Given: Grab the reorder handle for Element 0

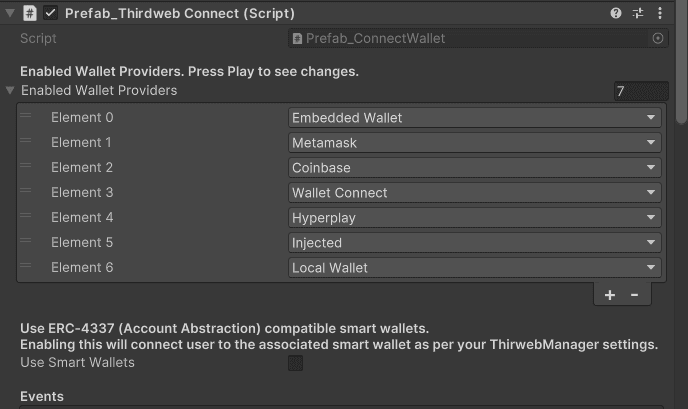Looking at the screenshot, I should (25, 116).
